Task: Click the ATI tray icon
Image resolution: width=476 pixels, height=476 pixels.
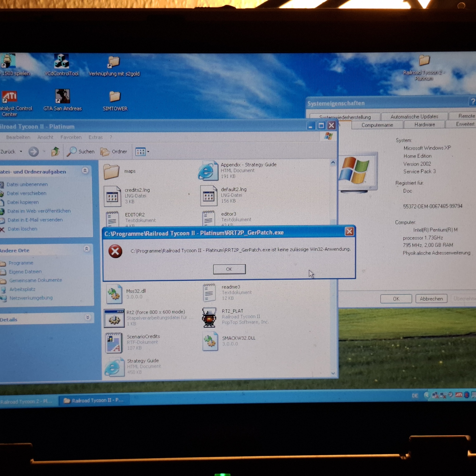Action: click(458, 395)
